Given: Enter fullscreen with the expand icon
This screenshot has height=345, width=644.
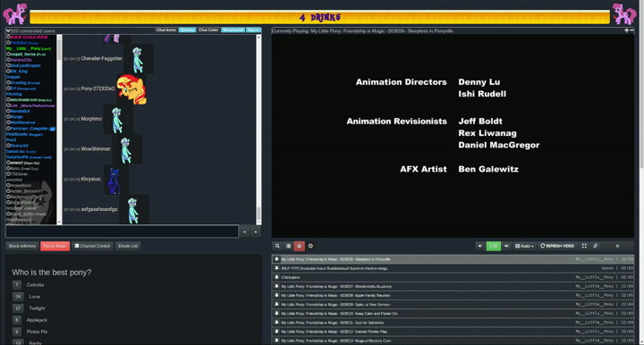Looking at the screenshot, I should (x=584, y=246).
